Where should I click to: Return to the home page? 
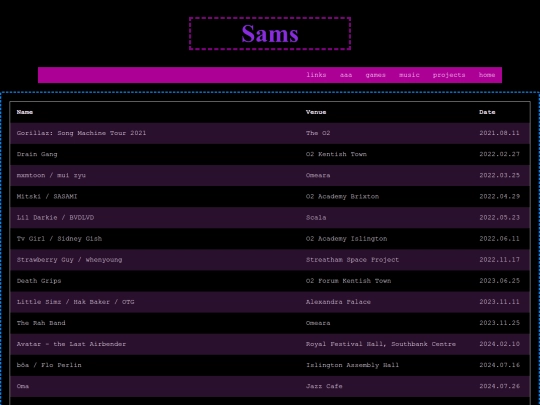coord(487,75)
